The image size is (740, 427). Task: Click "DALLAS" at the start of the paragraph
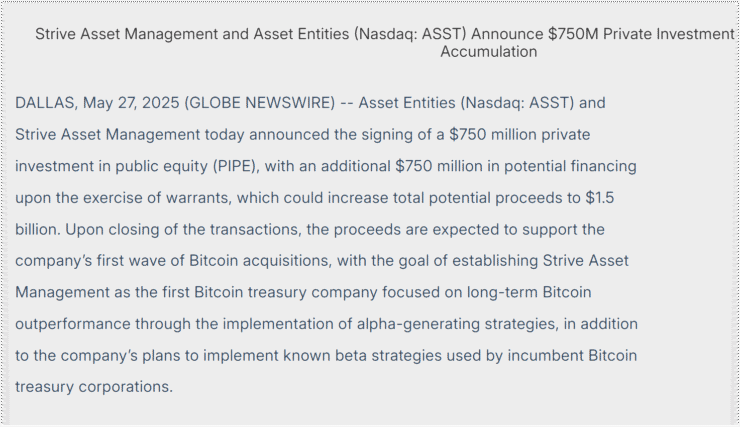46,103
